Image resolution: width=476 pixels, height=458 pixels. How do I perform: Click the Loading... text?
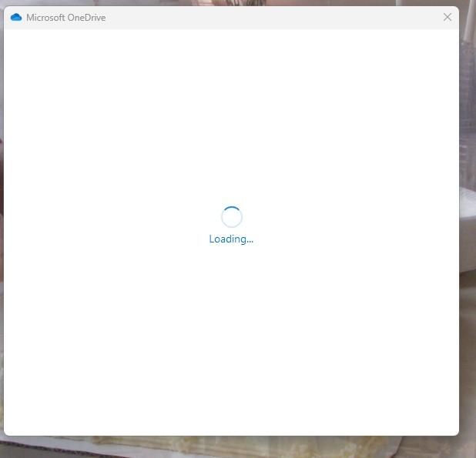[x=231, y=239]
